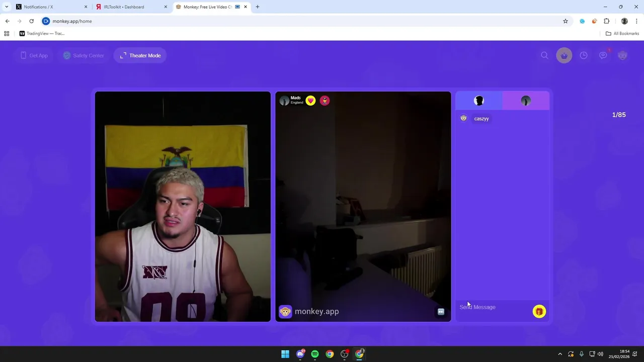Close the IRLToolkit Dashboard tab

point(166,7)
